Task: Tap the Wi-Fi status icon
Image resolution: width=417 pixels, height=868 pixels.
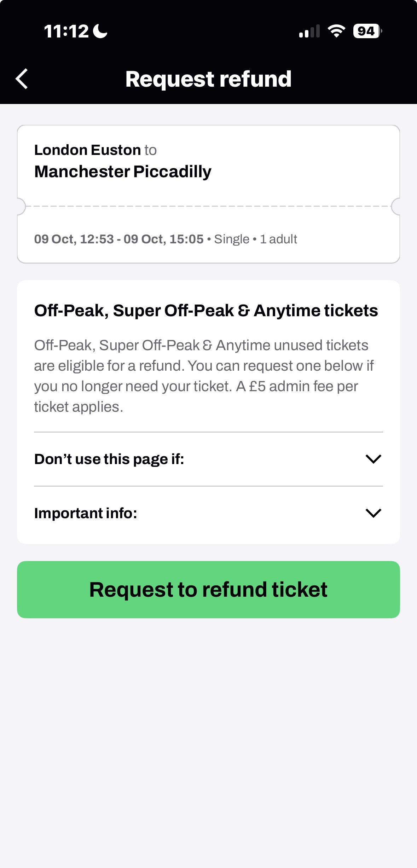Action: coord(336,31)
